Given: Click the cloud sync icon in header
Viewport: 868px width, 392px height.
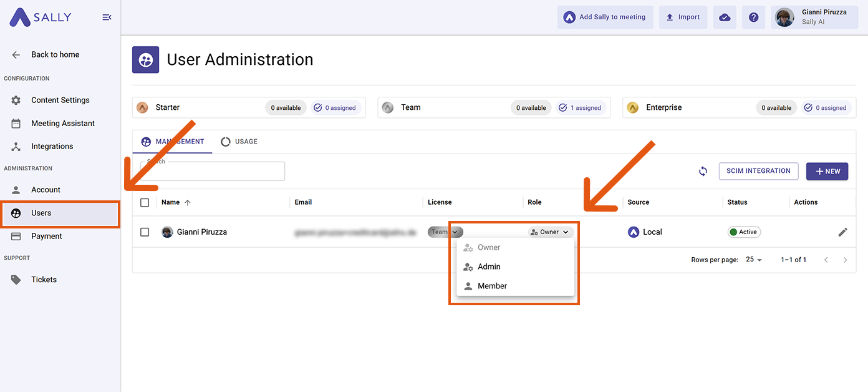Looking at the screenshot, I should [725, 17].
